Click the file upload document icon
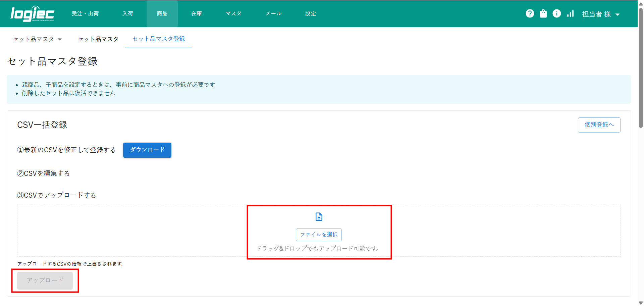The width and height of the screenshot is (644, 306). click(x=319, y=217)
